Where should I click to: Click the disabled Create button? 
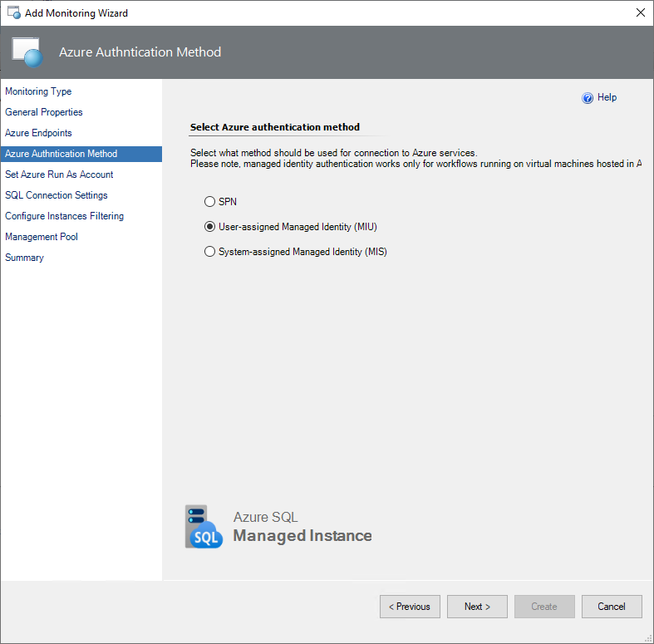[x=544, y=607]
